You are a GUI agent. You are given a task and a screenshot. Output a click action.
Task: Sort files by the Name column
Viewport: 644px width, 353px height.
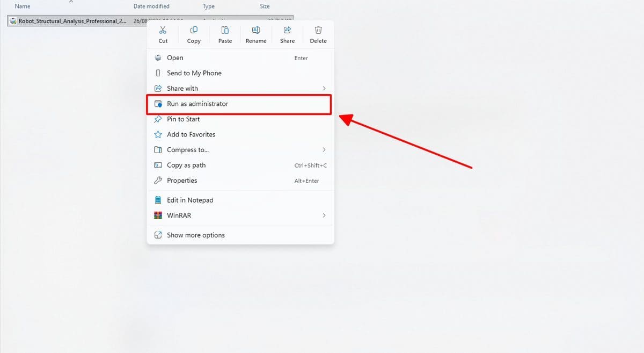[23, 6]
